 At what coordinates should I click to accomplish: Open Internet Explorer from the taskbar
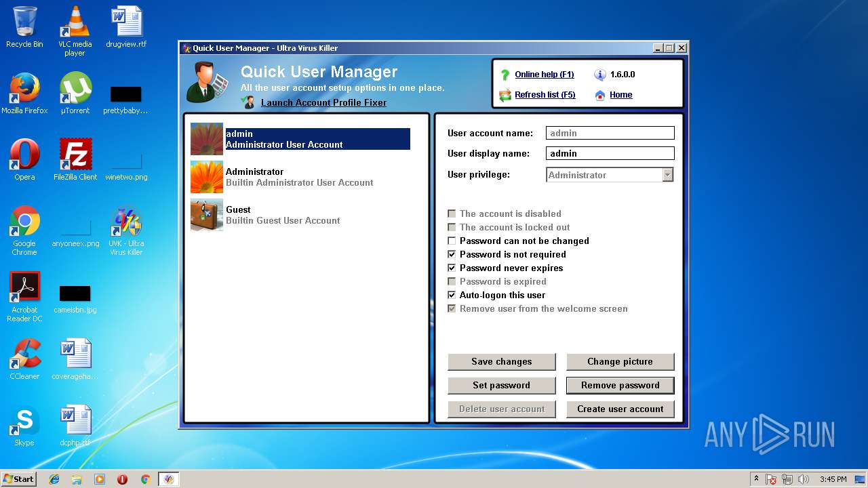tap(54, 479)
